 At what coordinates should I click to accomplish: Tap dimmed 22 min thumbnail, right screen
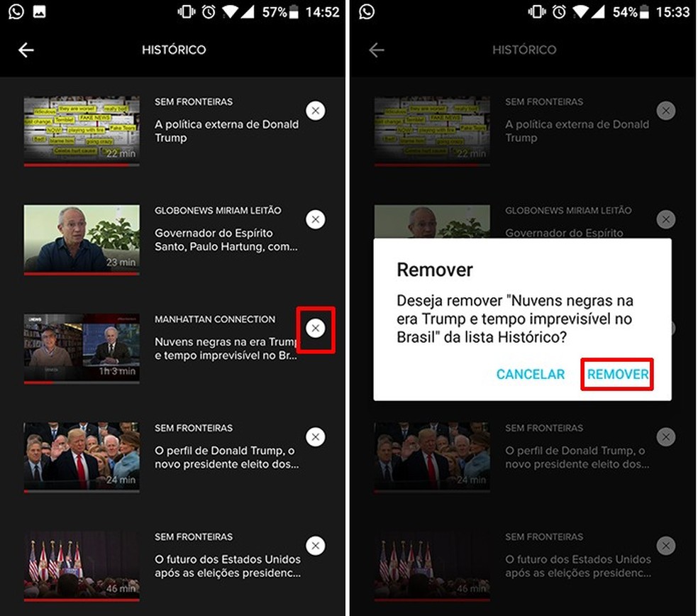click(x=432, y=131)
